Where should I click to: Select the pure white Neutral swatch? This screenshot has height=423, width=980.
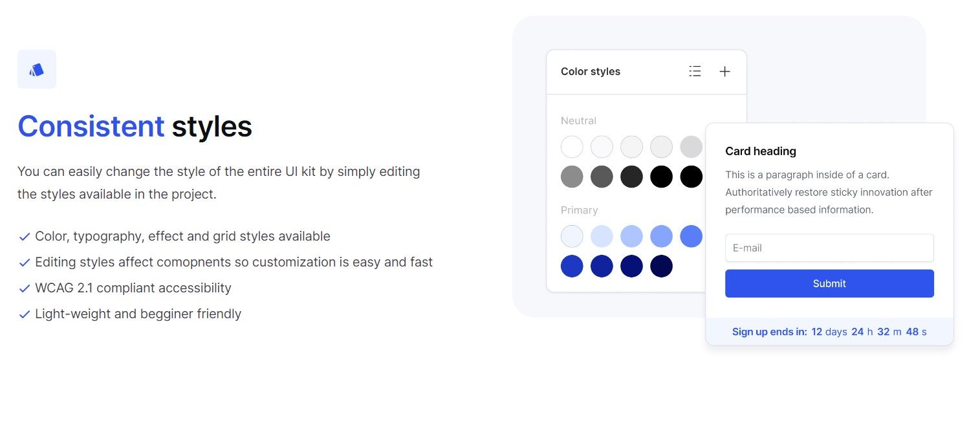572,147
